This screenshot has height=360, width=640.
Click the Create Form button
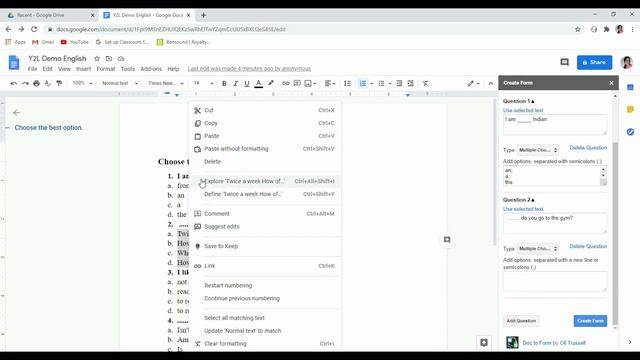[590, 321]
